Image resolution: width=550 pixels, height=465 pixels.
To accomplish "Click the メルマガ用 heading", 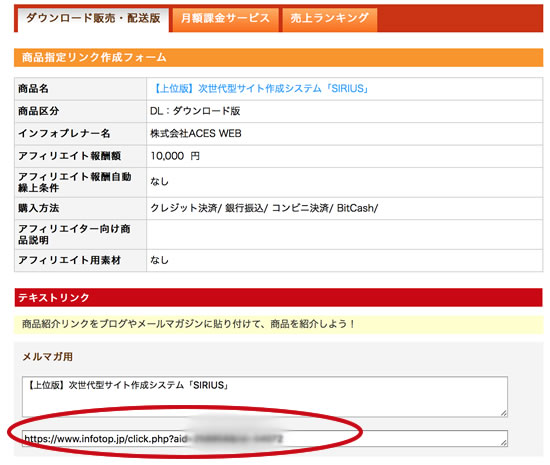I will [48, 357].
